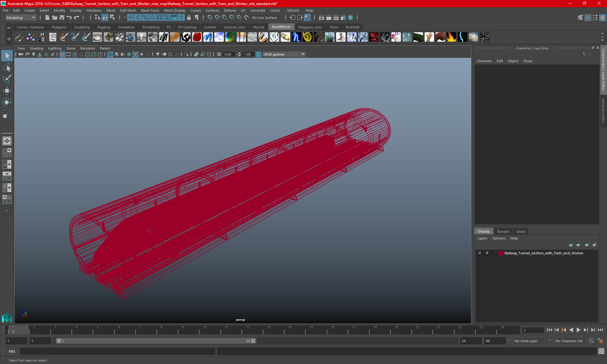Open the Modeling menu set dropdown

21,18
